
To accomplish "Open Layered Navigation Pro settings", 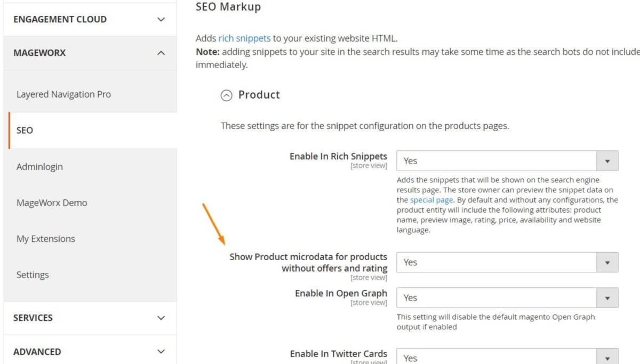I will click(x=63, y=94).
